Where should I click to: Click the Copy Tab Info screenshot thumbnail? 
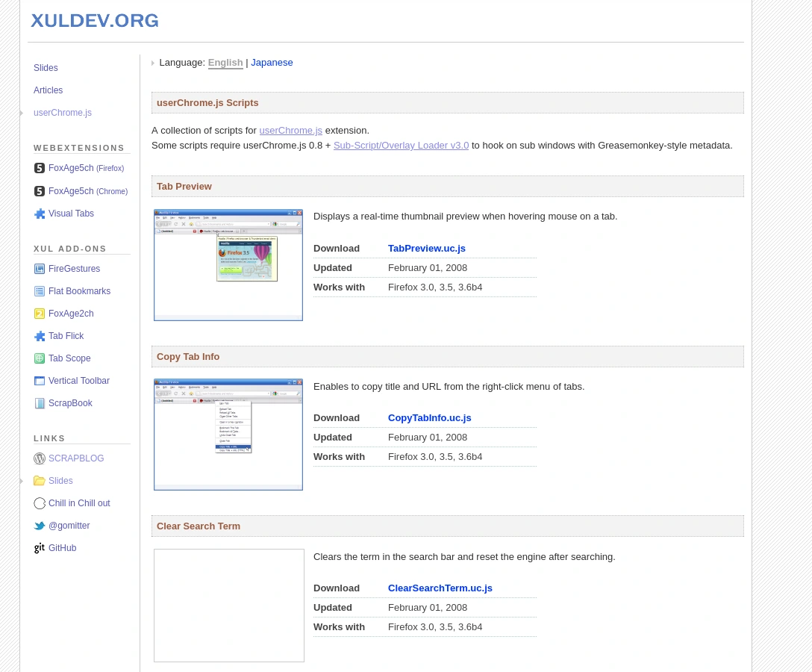tap(228, 435)
